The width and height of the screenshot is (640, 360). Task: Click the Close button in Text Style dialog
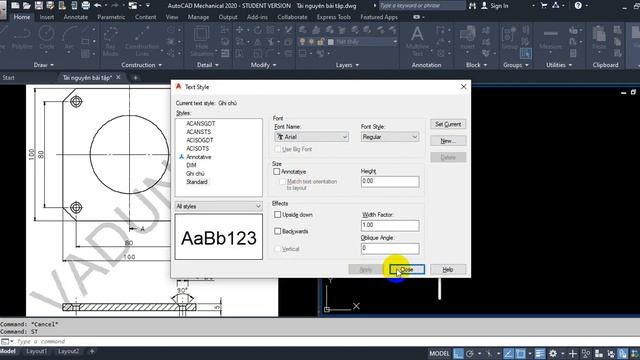(407, 269)
